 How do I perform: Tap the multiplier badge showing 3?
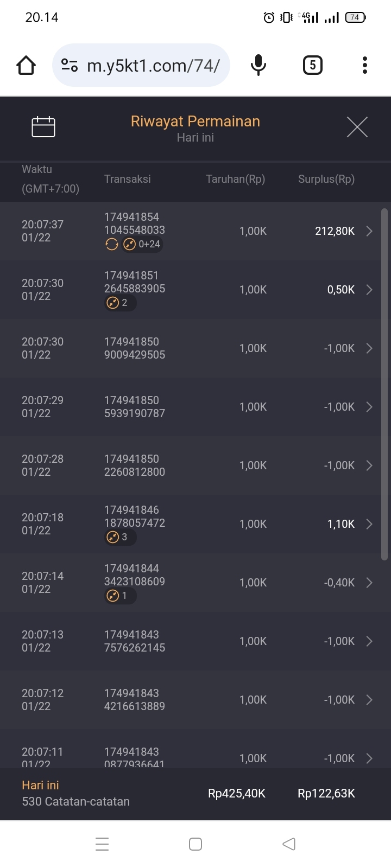(119, 537)
